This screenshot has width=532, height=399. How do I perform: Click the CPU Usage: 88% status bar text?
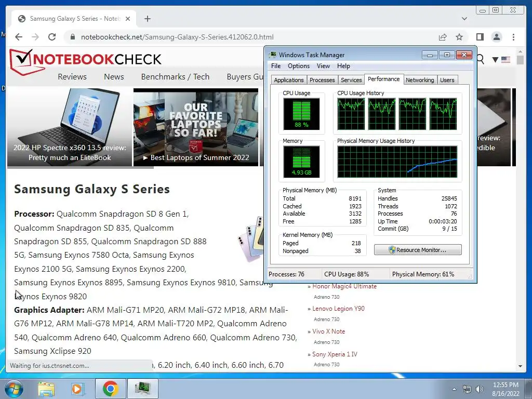pos(347,274)
